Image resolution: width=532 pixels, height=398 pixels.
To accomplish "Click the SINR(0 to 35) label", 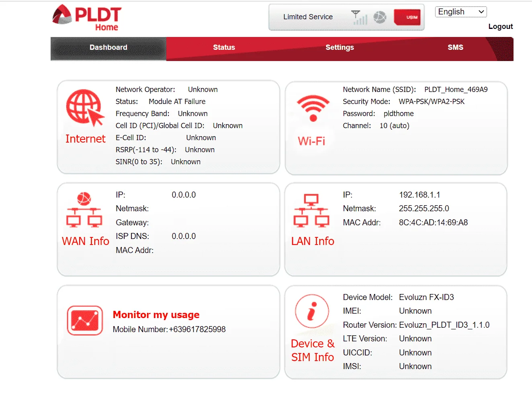I will point(139,162).
